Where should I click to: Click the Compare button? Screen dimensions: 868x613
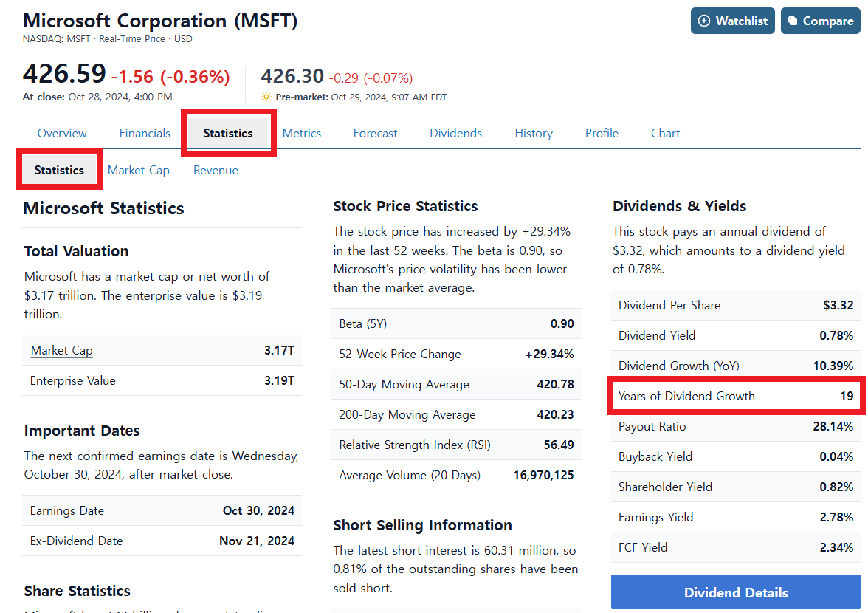tap(821, 21)
